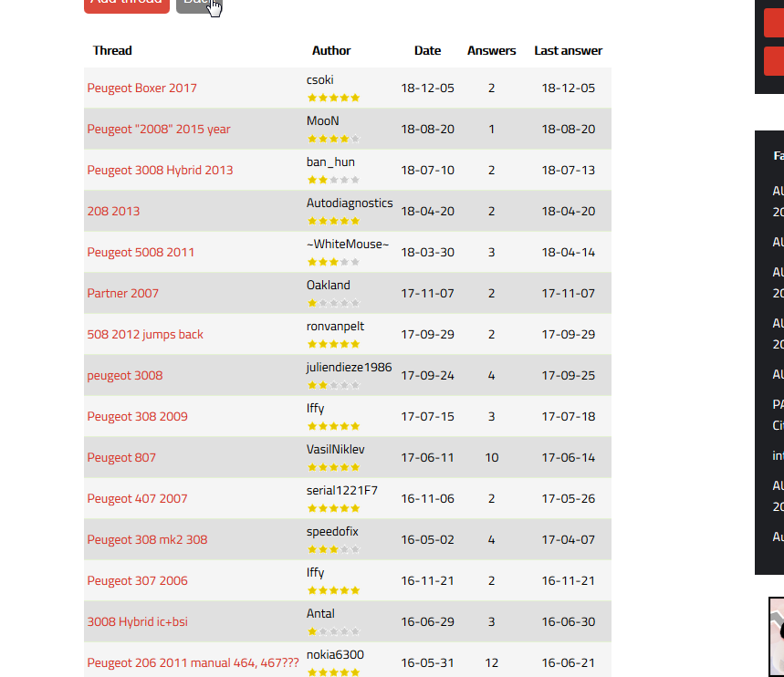Open the Peugeot 308 2009 thread

(137, 416)
